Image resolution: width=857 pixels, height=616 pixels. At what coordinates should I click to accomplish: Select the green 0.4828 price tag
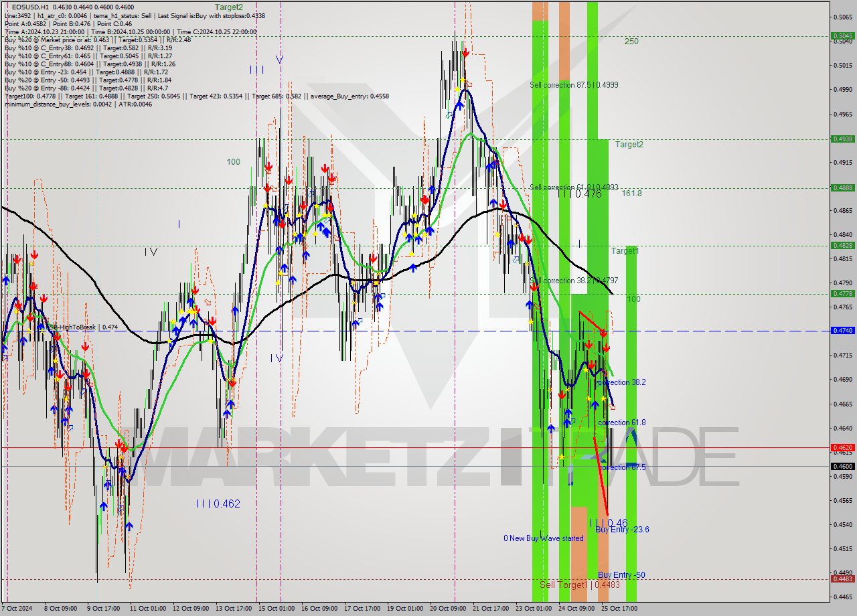(x=842, y=246)
